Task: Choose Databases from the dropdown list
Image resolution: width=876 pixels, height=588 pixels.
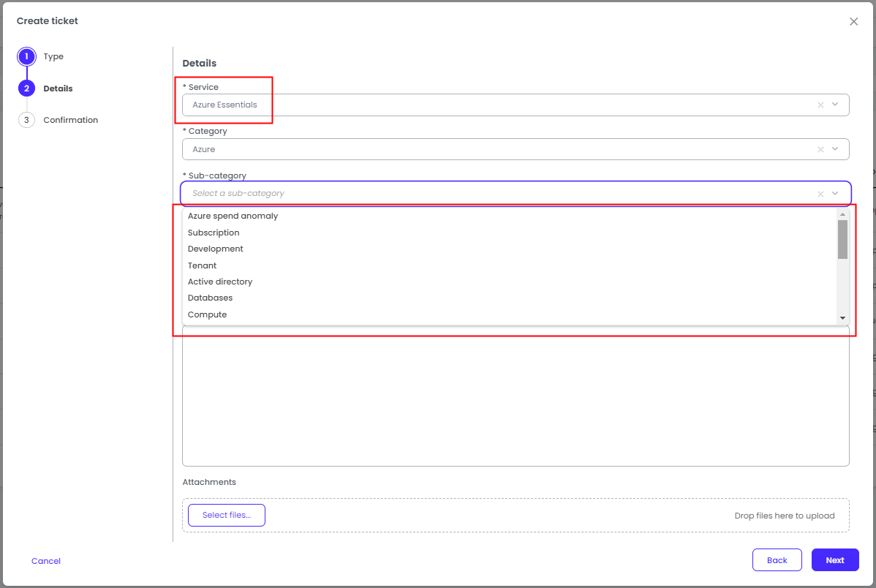Action: tap(210, 298)
